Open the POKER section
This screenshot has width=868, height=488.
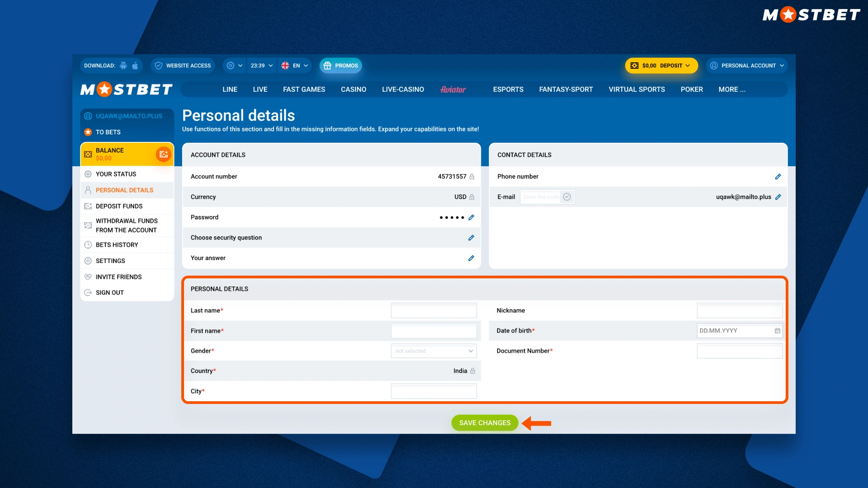692,89
